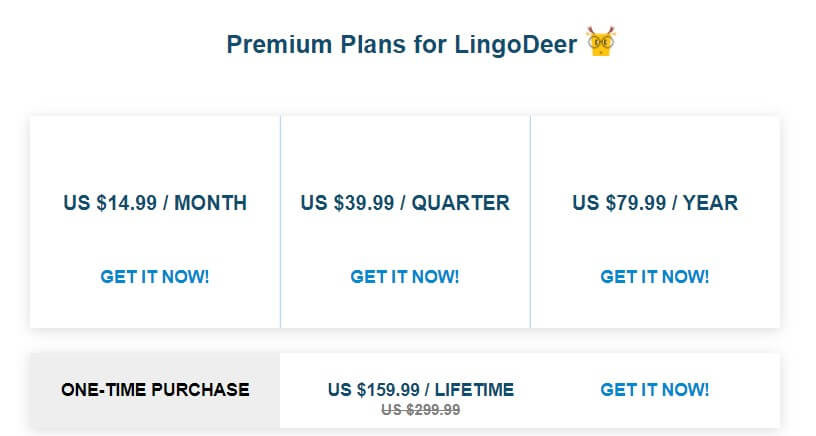Click the $159.99 lifetime price amount

[388, 390]
